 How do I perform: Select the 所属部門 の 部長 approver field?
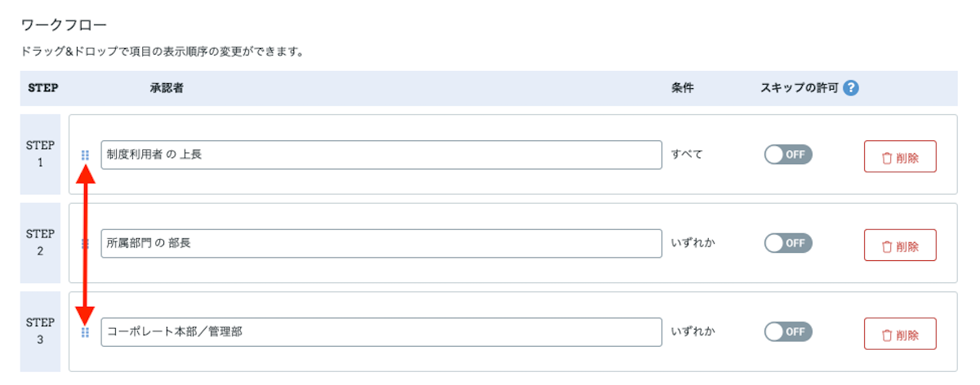381,243
